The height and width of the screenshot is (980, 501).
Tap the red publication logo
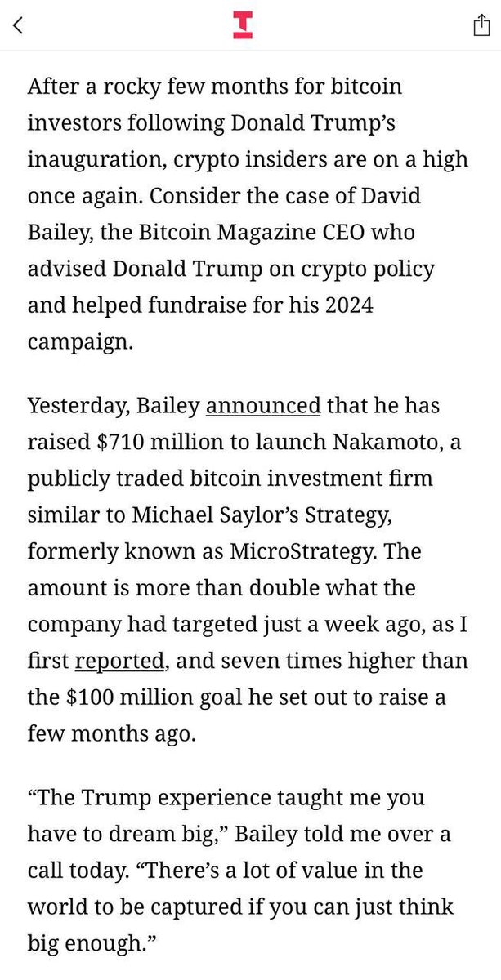coord(243,24)
